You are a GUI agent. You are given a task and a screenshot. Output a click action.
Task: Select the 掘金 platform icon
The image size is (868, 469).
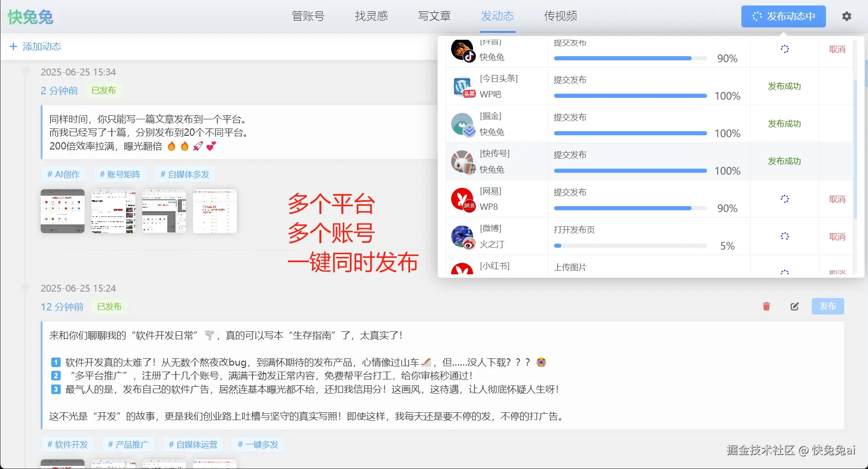click(x=463, y=124)
